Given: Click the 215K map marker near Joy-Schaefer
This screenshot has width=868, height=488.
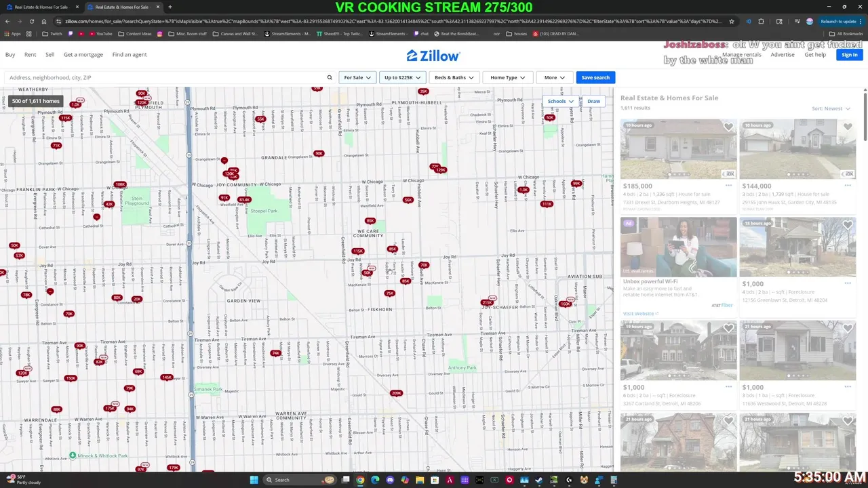Looking at the screenshot, I should coord(486,302).
